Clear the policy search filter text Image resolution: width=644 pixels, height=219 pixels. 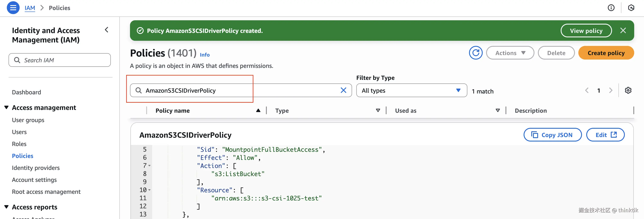(x=344, y=90)
